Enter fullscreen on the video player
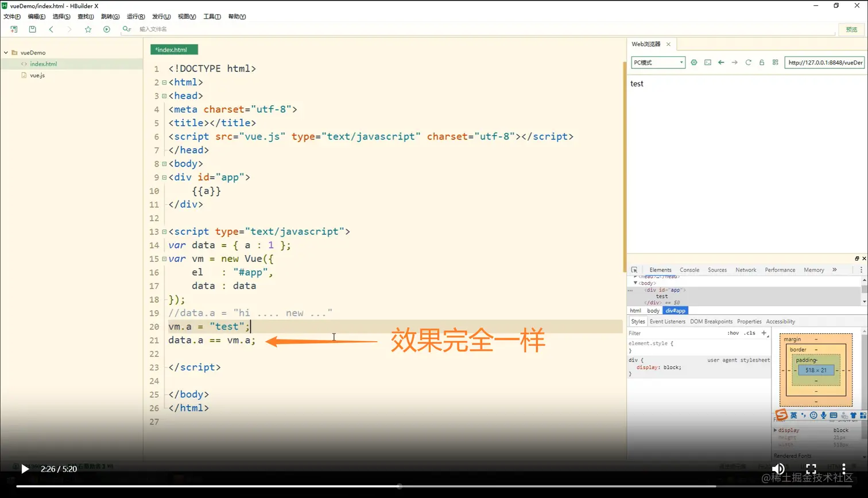868x498 pixels. tap(811, 469)
